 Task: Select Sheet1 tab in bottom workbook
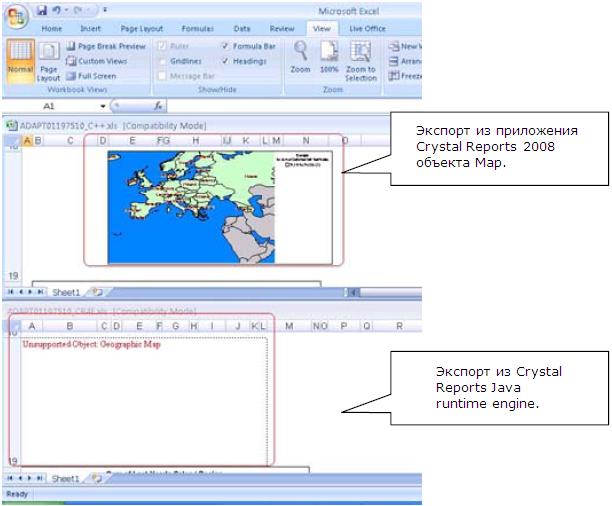(66, 478)
